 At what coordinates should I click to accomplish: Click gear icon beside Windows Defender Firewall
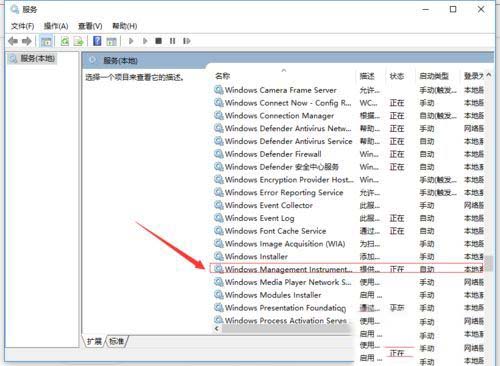(219, 154)
